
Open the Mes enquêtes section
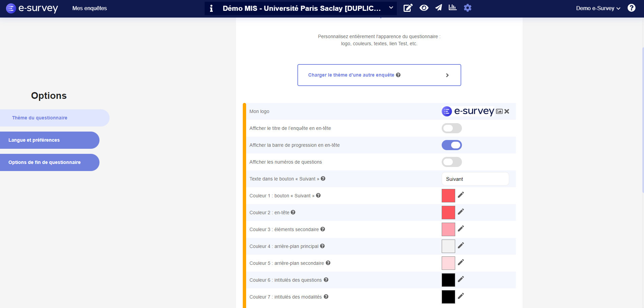coord(90,8)
